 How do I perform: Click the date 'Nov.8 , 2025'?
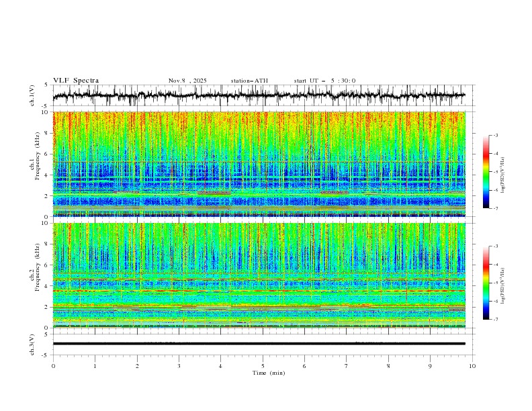tap(187, 81)
